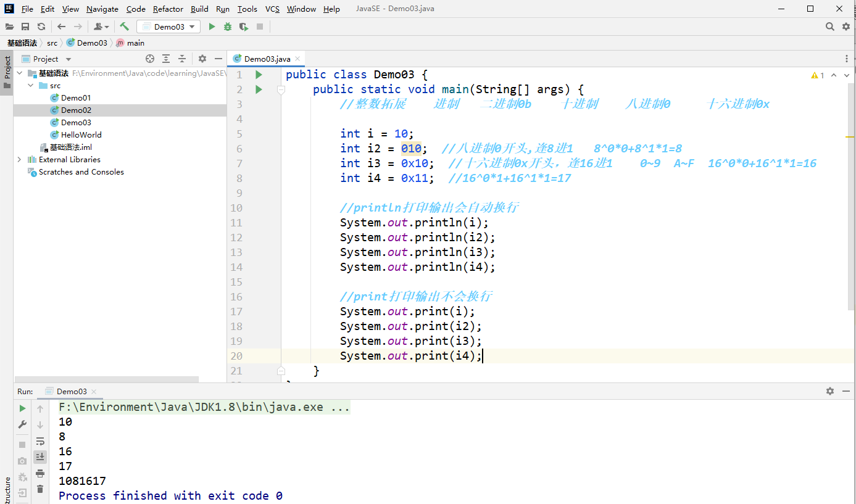Navigate forward with the right arrow
Viewport: 856px width, 504px height.
tap(78, 27)
